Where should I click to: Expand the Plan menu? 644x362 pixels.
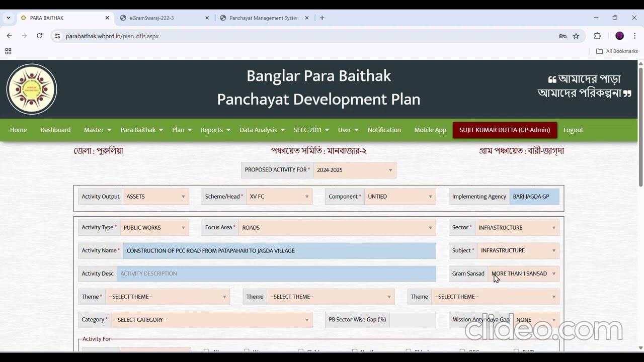pos(182,130)
